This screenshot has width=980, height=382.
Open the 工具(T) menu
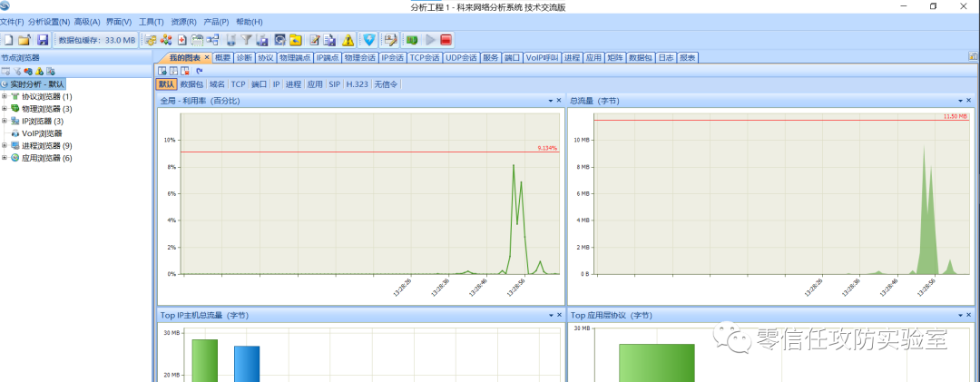151,22
